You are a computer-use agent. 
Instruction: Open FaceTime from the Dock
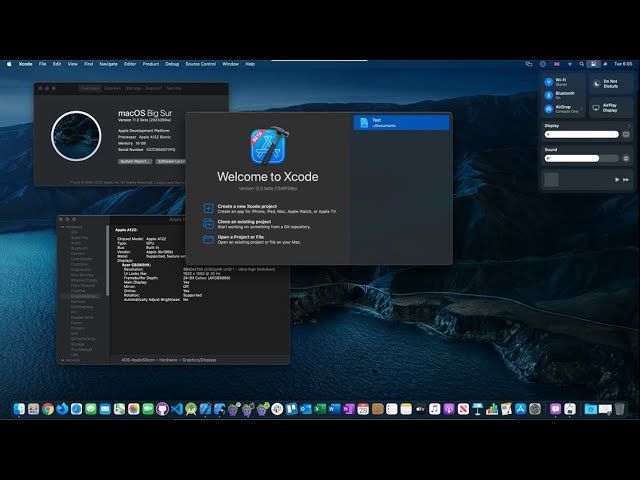[x=148, y=409]
